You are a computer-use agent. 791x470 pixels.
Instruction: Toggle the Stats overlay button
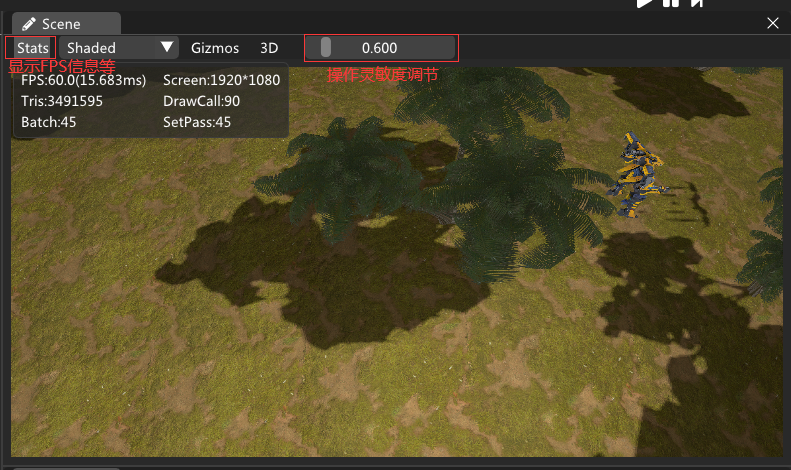tap(32, 48)
